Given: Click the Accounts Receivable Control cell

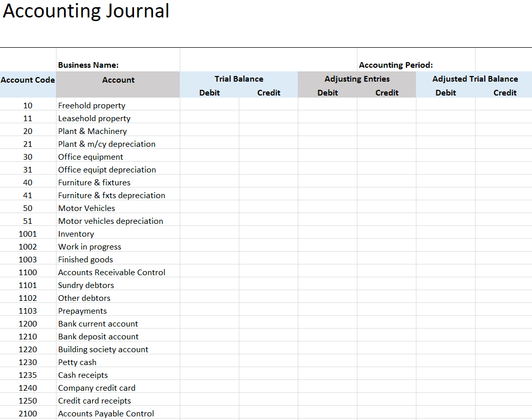Looking at the screenshot, I should click(x=118, y=273).
